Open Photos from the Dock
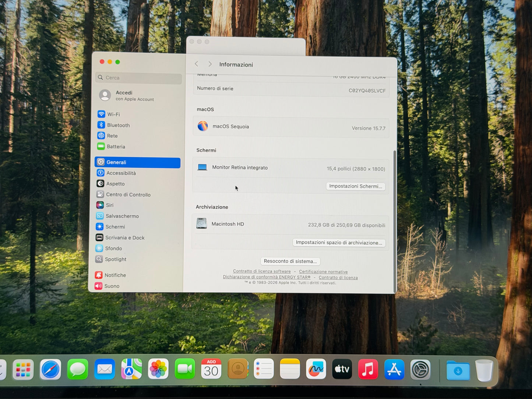This screenshot has height=399, width=532. click(158, 369)
